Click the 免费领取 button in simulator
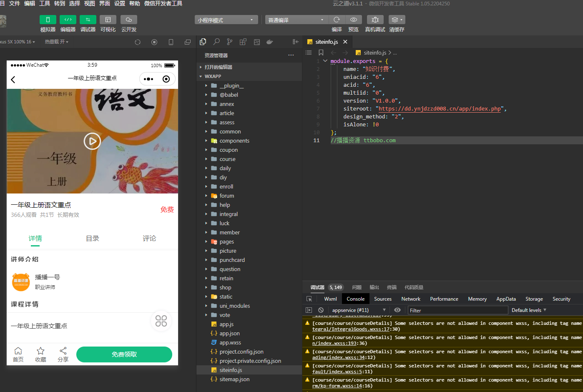Screen dimensions: 583x392 124,354
